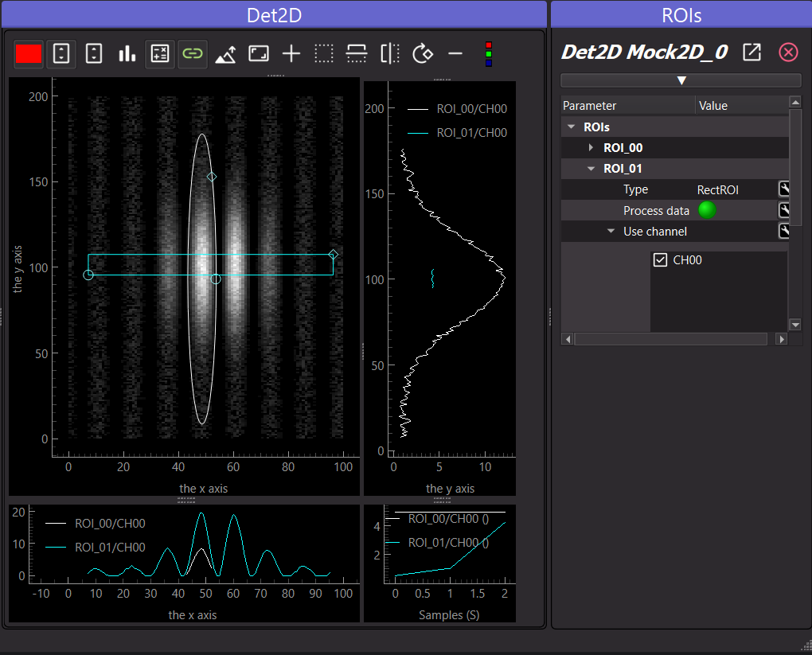Close ROI panel with red X circle
The height and width of the screenshot is (655, 812).
point(788,53)
